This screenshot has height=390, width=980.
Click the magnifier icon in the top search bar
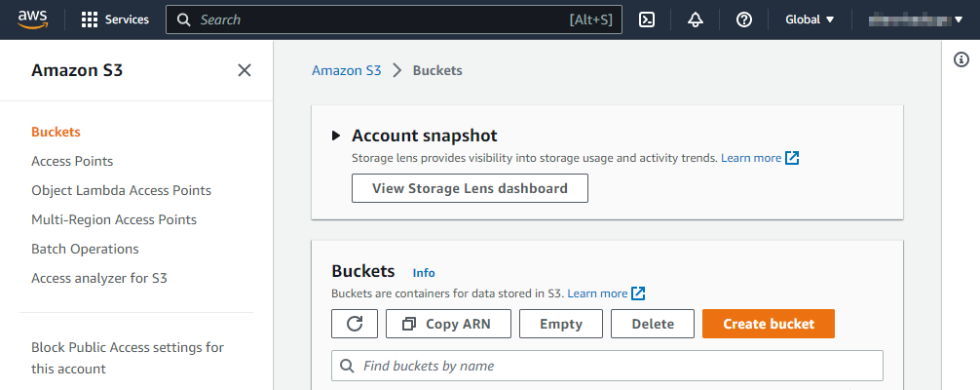[x=184, y=19]
